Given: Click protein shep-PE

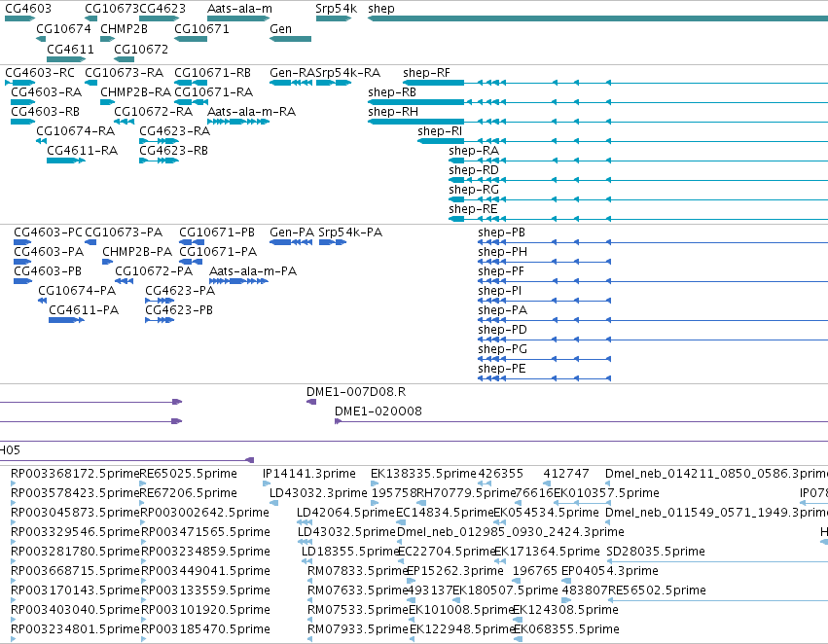Looking at the screenshot, I should (502, 370).
